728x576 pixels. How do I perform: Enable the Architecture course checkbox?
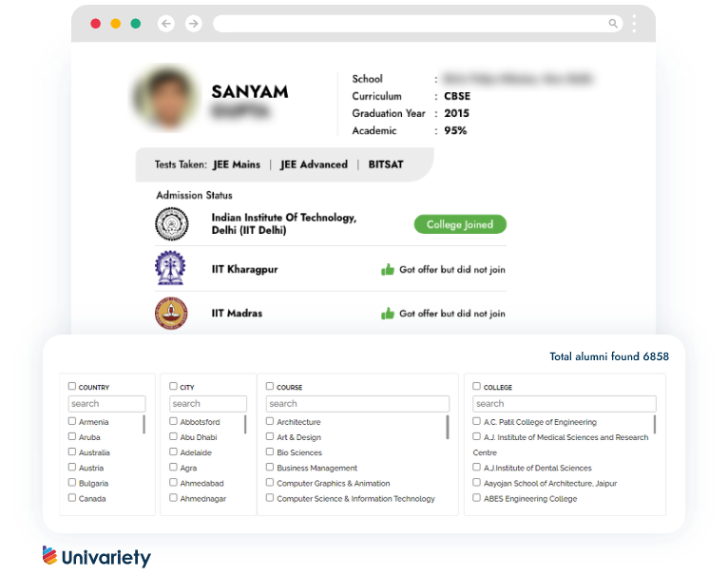(270, 422)
